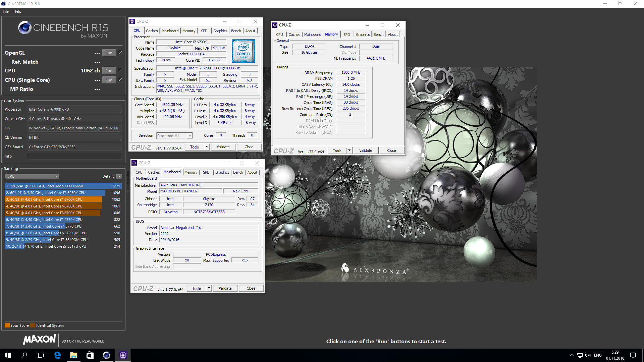The height and width of the screenshot is (362, 644).
Task: Click Close in the Memory window
Action: [x=391, y=150]
